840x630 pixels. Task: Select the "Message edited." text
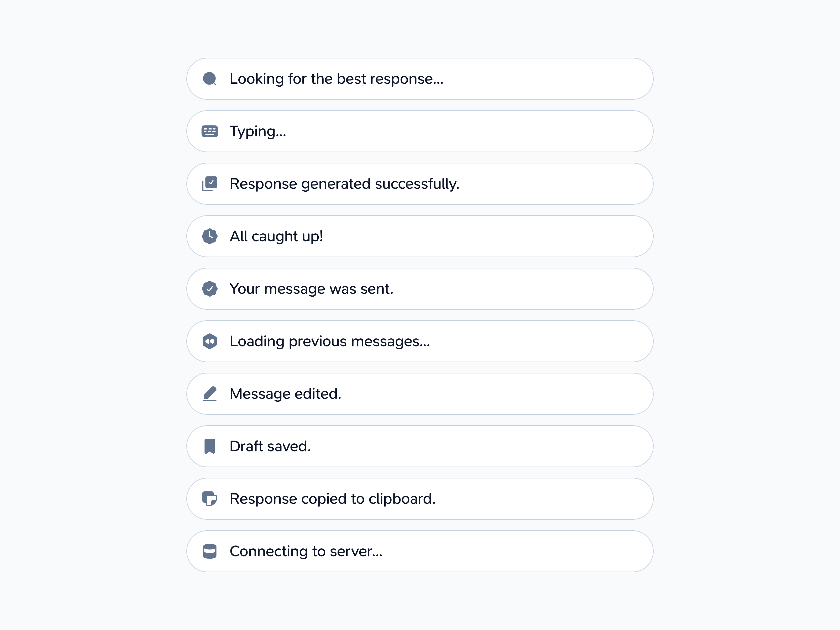click(x=286, y=394)
